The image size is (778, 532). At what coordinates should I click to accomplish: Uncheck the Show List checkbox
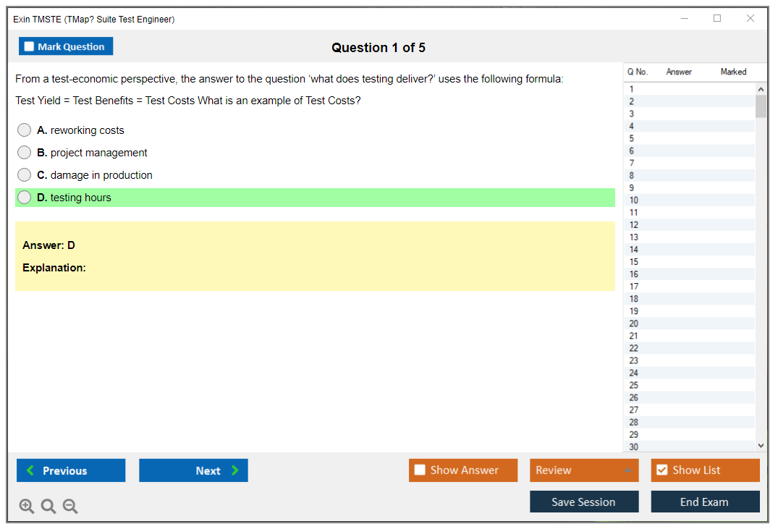tap(661, 470)
